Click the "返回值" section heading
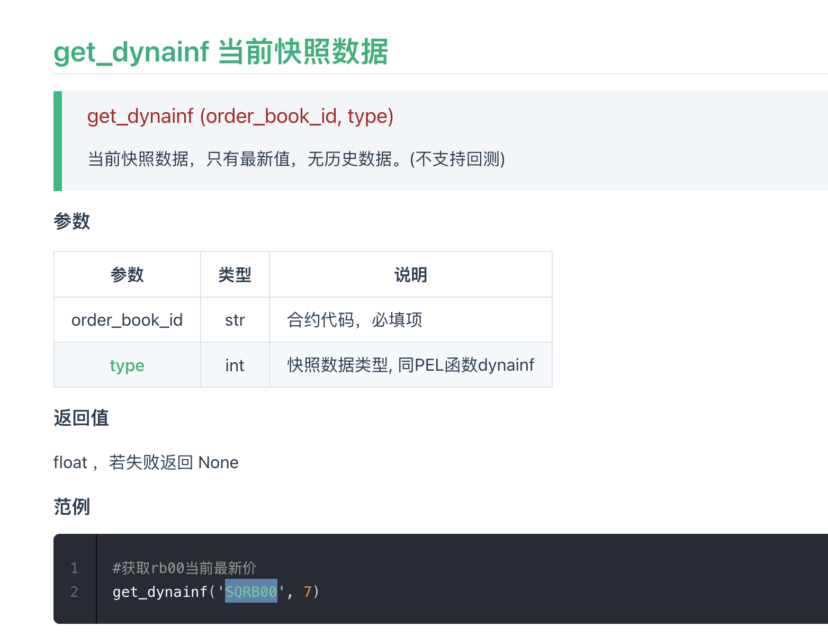The image size is (828, 644). [81, 418]
